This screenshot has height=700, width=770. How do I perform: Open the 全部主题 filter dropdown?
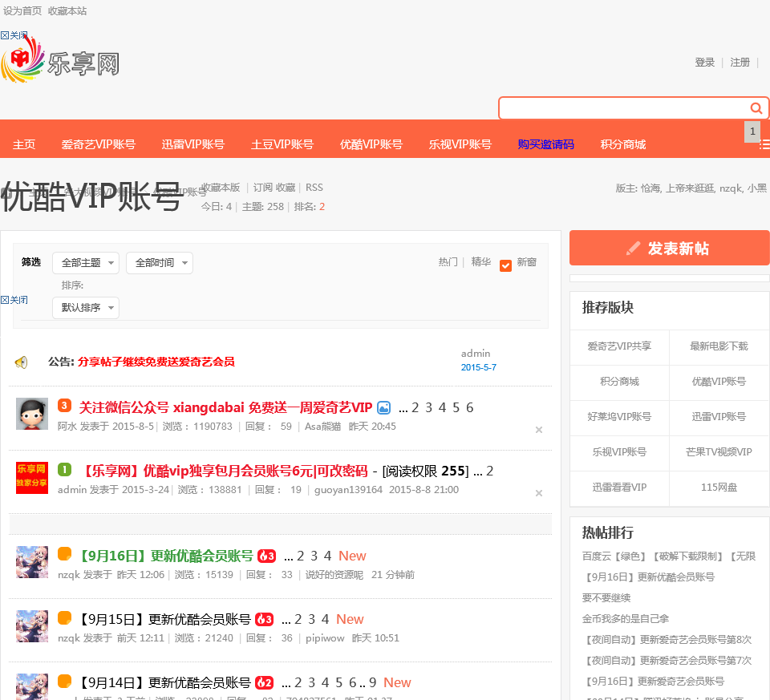coord(86,263)
